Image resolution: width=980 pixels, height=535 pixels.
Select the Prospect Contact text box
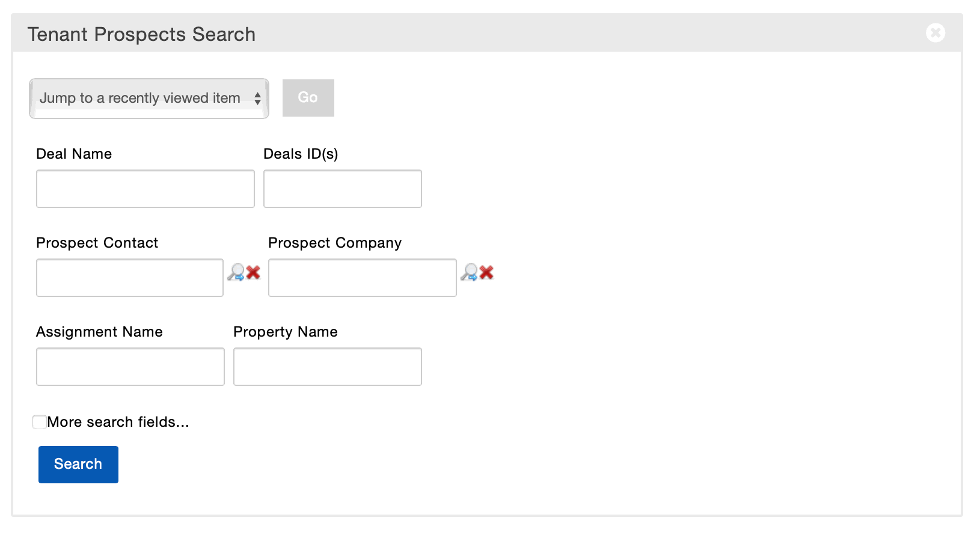pos(130,278)
